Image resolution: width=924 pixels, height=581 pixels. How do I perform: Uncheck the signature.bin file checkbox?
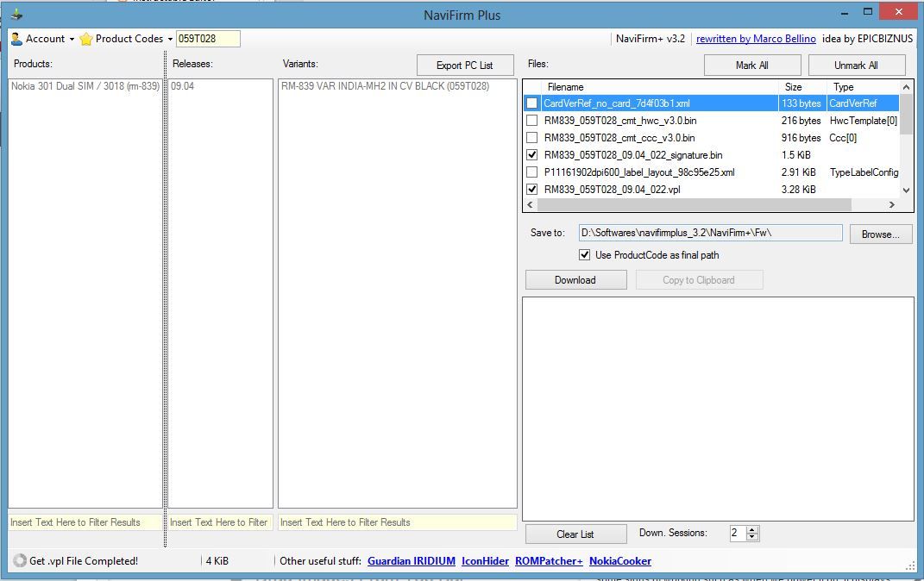pyautogui.click(x=531, y=155)
